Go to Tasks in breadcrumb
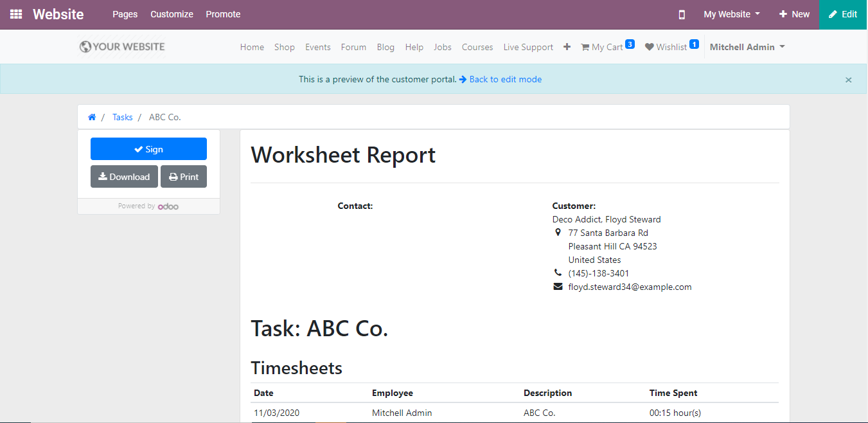Screen dimensions: 868x423 click(122, 117)
